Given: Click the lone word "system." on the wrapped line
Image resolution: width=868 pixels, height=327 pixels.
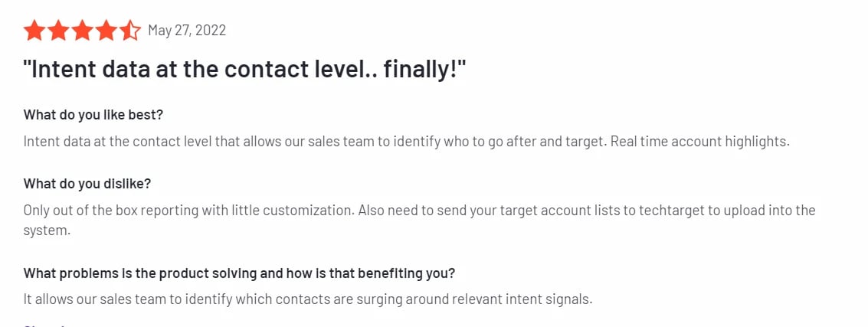Looking at the screenshot, I should (x=47, y=231).
